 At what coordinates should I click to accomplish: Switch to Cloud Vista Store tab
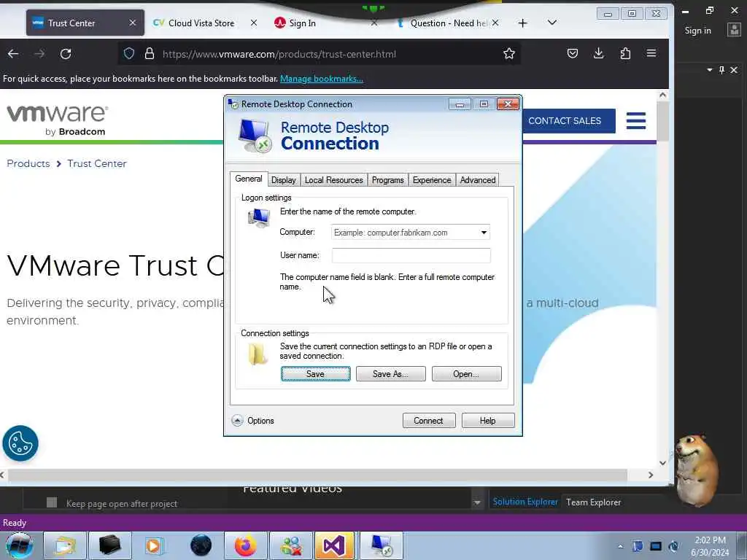(200, 23)
